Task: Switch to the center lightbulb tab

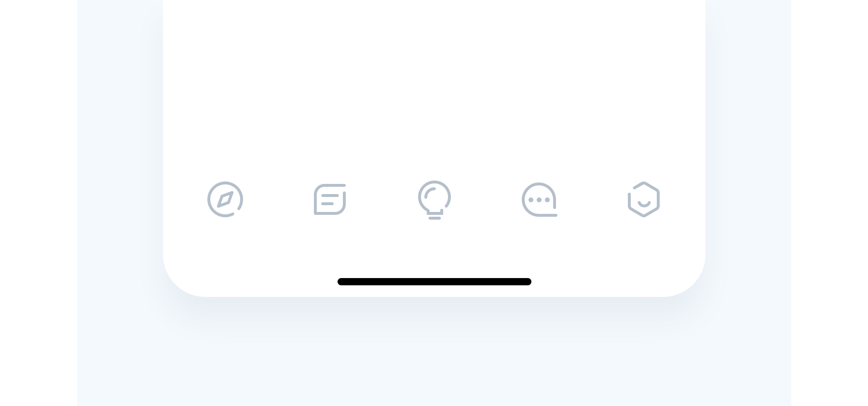Action: [x=434, y=200]
